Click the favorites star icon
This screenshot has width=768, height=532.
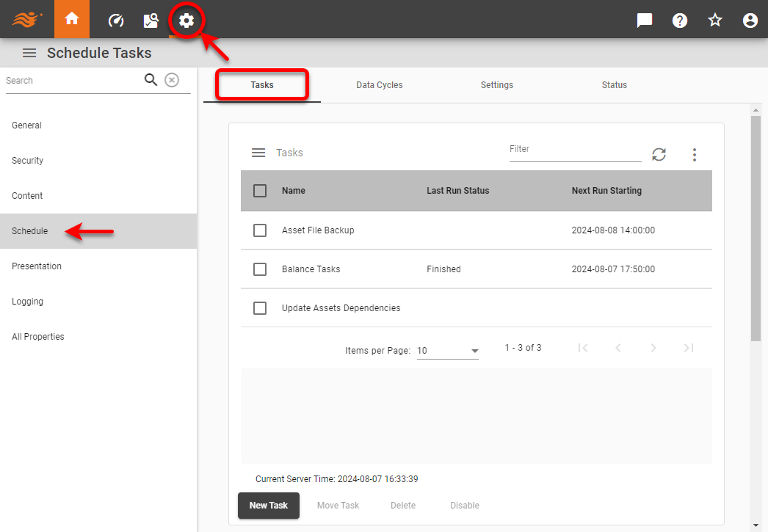pos(714,20)
